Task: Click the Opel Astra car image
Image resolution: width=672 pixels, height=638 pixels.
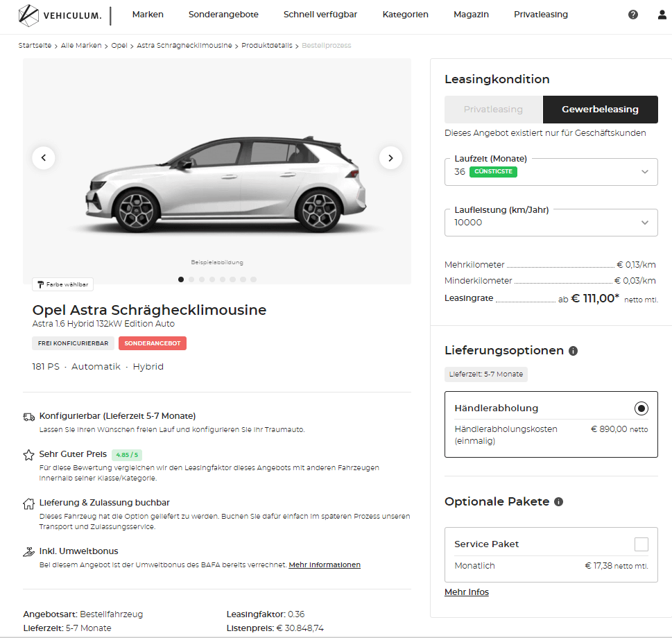Action: tap(227, 184)
